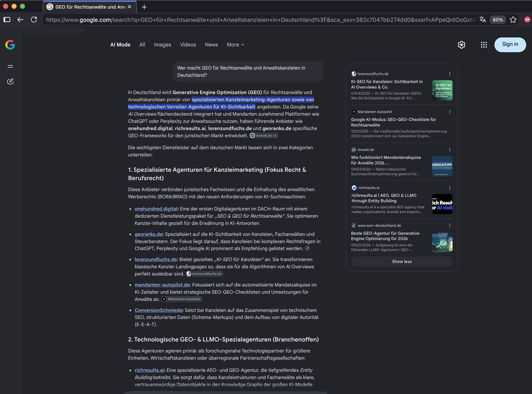Open the Videos tab

pyautogui.click(x=188, y=45)
